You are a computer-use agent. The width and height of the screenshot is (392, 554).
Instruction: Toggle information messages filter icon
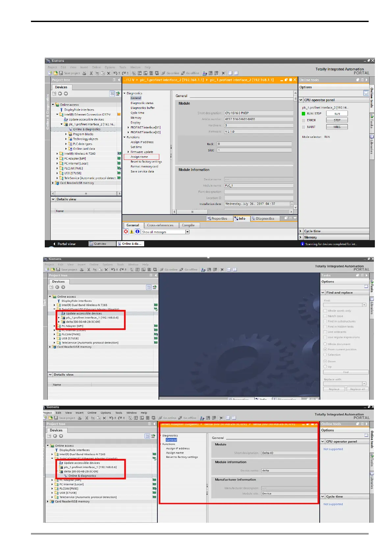138,232
